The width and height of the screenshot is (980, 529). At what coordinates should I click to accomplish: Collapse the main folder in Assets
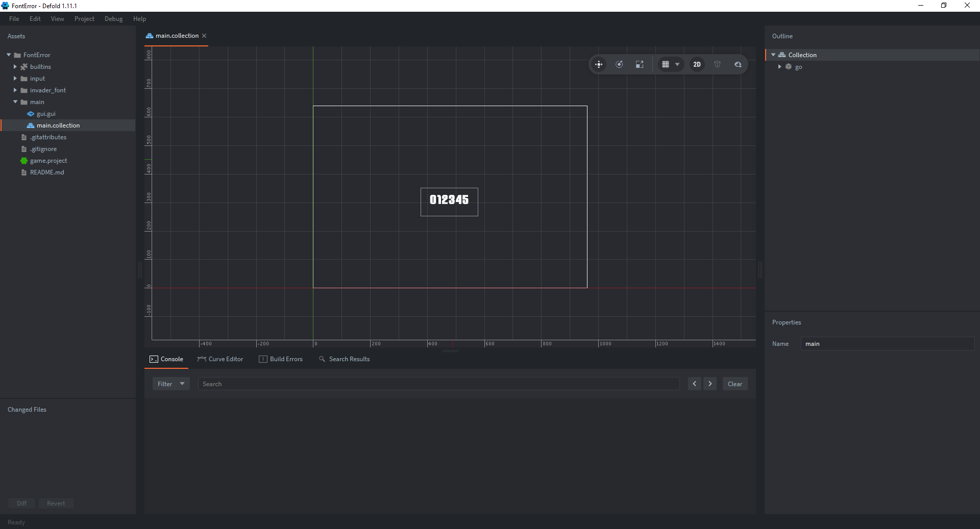pyautogui.click(x=15, y=102)
